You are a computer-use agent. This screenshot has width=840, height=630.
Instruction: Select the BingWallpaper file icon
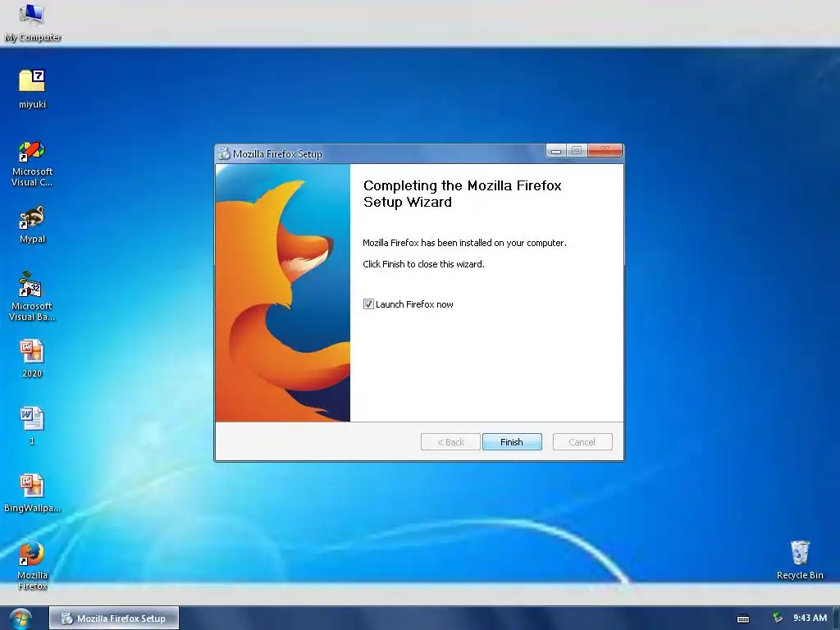(x=32, y=493)
